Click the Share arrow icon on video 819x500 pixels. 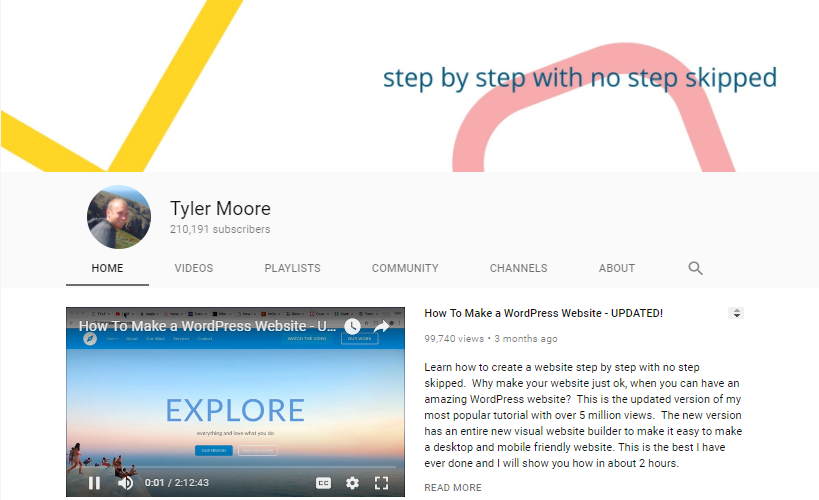382,327
